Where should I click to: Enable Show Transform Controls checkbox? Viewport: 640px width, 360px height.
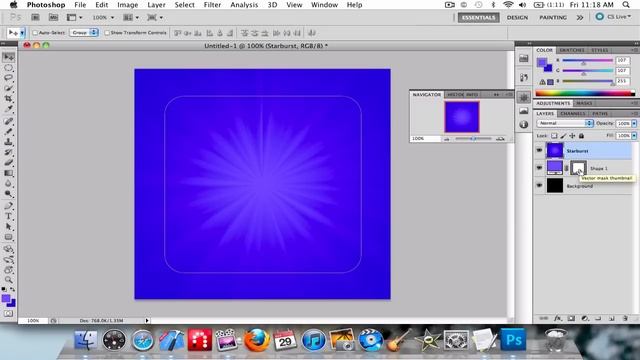point(107,33)
